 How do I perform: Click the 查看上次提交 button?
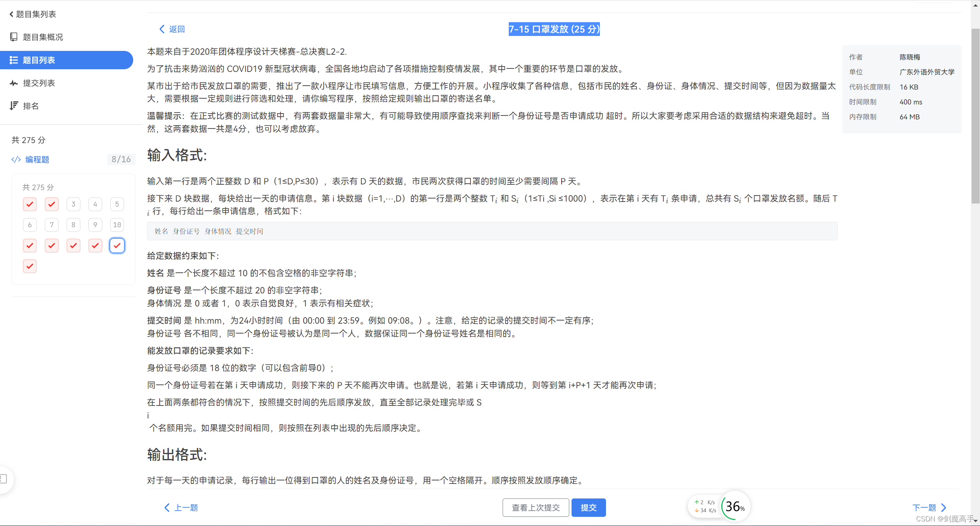click(x=536, y=507)
